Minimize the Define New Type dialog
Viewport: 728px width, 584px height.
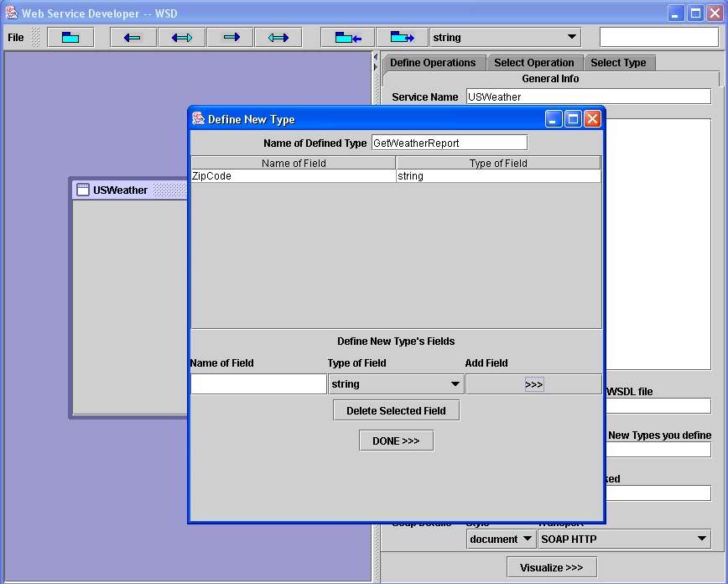coord(554,119)
